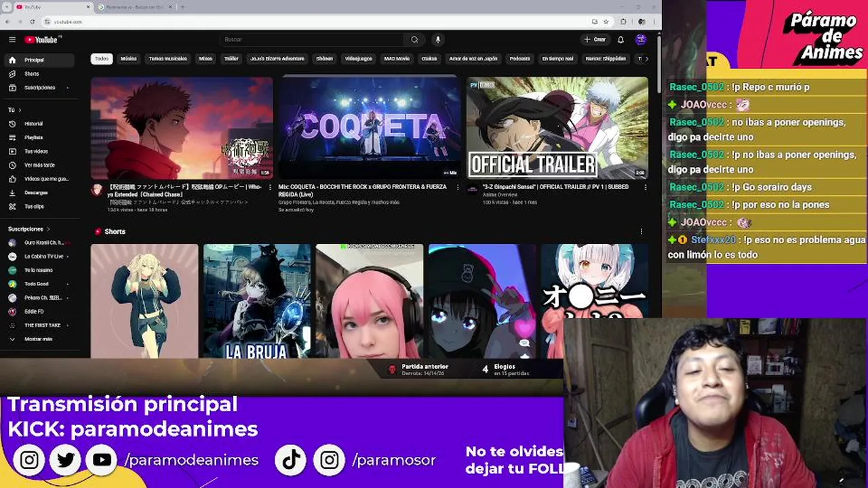868x488 pixels.
Task: Open the YouTube hamburger guide menu
Action: tap(12, 39)
